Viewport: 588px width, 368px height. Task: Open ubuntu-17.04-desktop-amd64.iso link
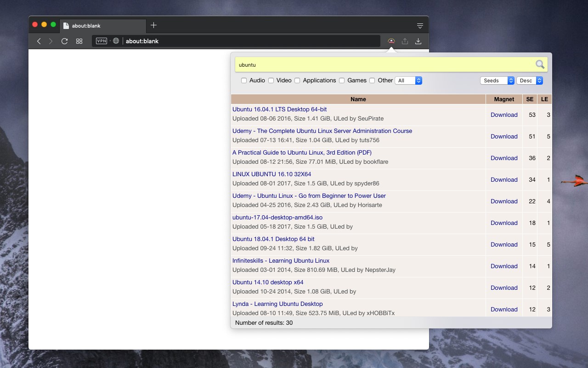point(277,218)
